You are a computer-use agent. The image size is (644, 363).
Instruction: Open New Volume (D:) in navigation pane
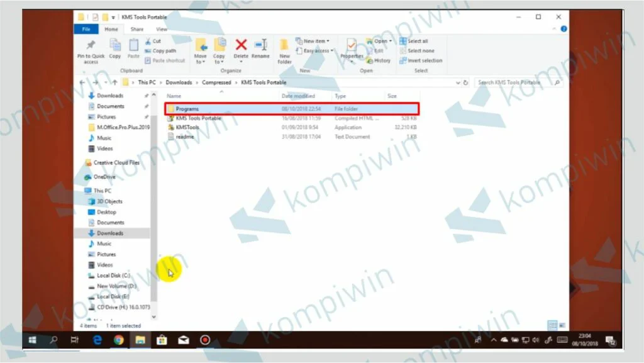(x=113, y=286)
